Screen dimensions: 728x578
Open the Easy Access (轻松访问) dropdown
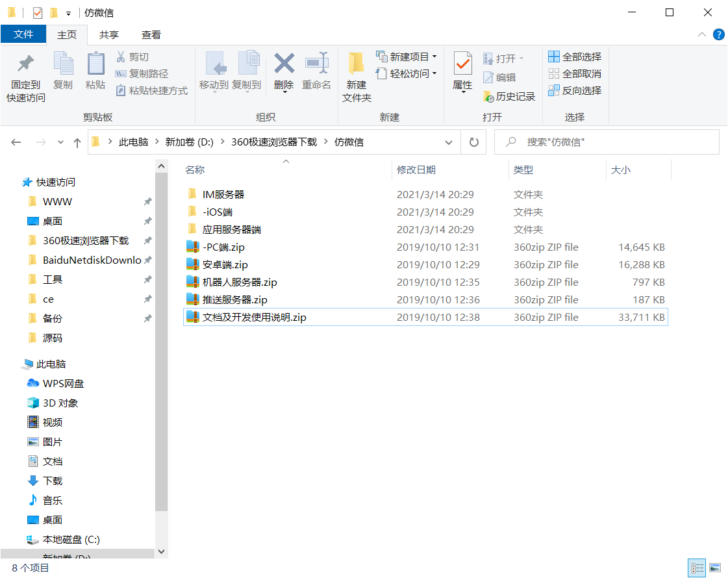tap(407, 73)
